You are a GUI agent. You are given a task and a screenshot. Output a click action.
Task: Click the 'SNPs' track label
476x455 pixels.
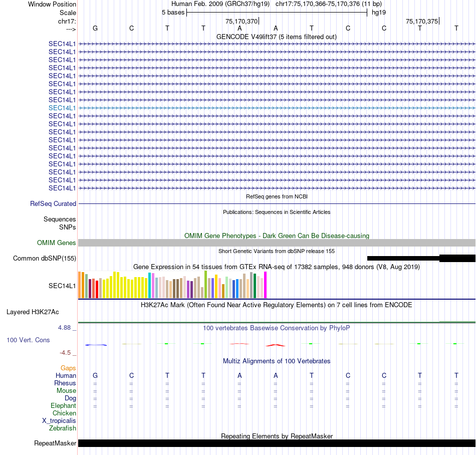coord(68,227)
